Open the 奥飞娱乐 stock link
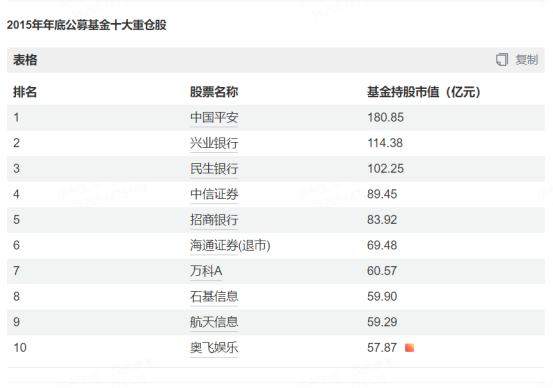 (x=214, y=348)
